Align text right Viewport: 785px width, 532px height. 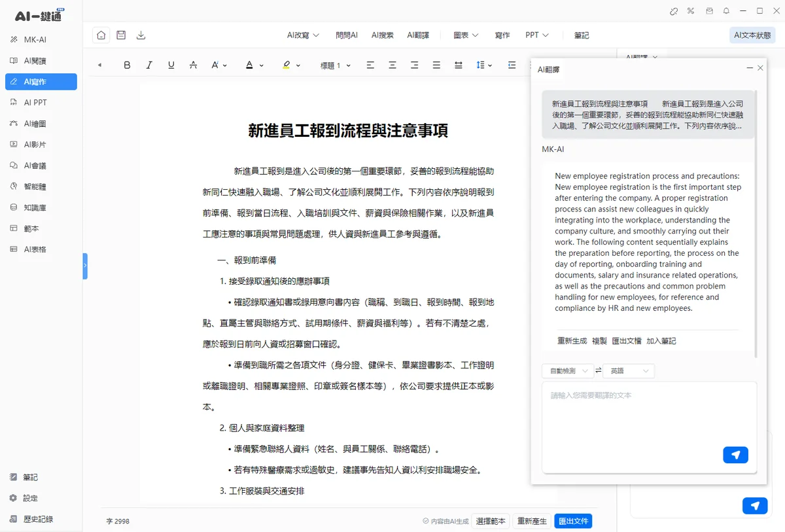point(414,65)
